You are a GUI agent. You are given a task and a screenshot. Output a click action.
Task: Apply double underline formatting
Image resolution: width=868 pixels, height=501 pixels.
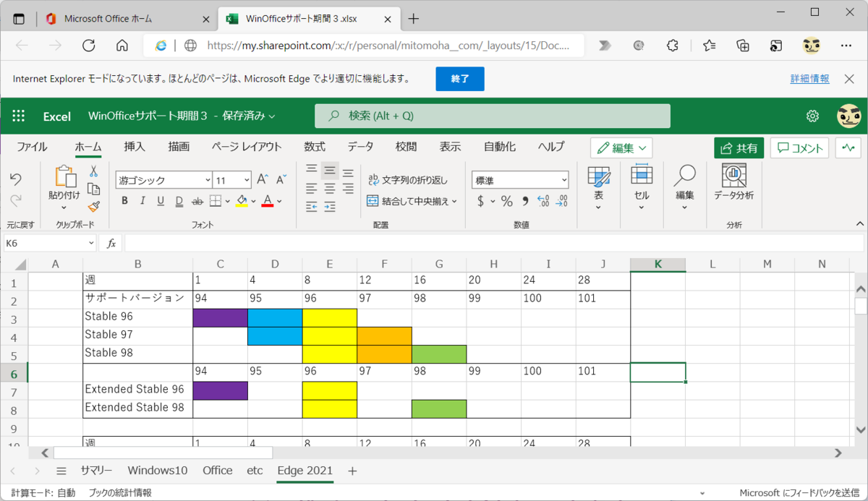coord(179,201)
